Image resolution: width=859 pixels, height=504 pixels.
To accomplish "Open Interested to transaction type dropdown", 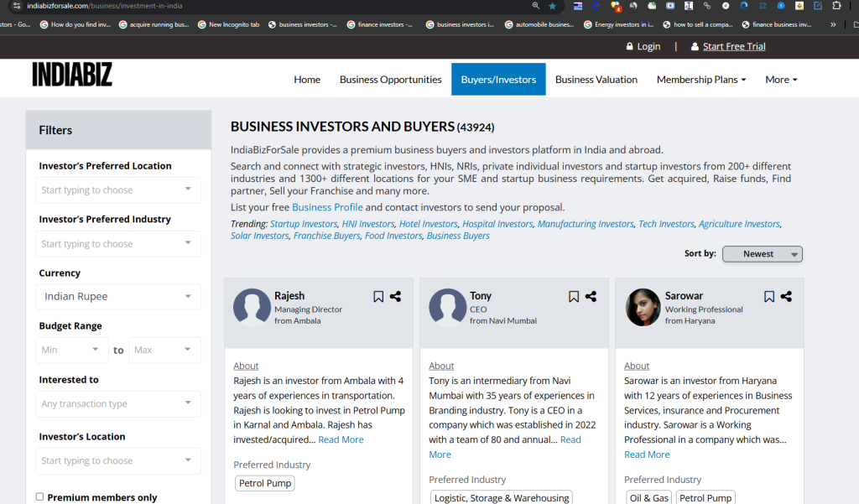I will click(118, 403).
